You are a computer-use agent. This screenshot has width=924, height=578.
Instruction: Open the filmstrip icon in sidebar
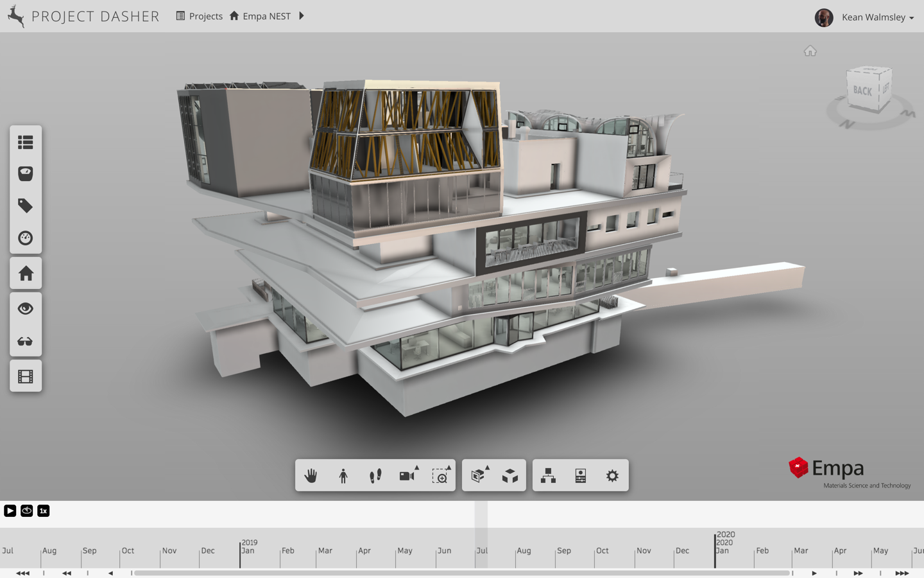tap(26, 376)
